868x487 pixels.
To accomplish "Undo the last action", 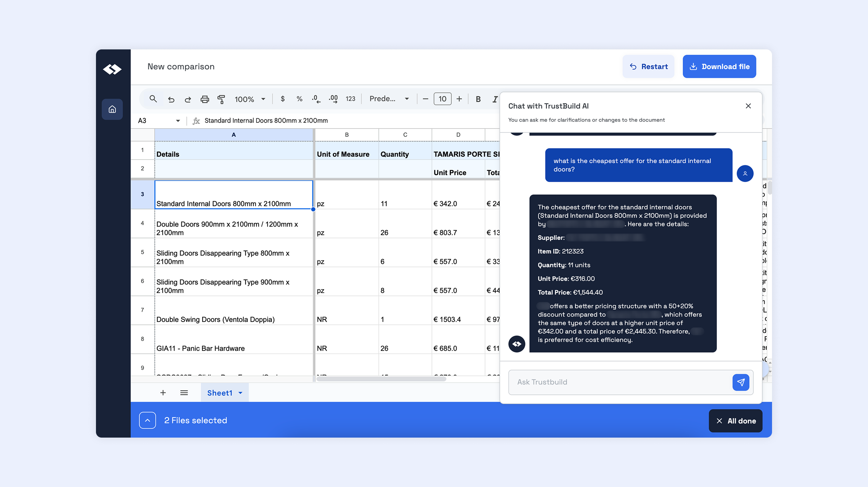I will click(x=171, y=99).
